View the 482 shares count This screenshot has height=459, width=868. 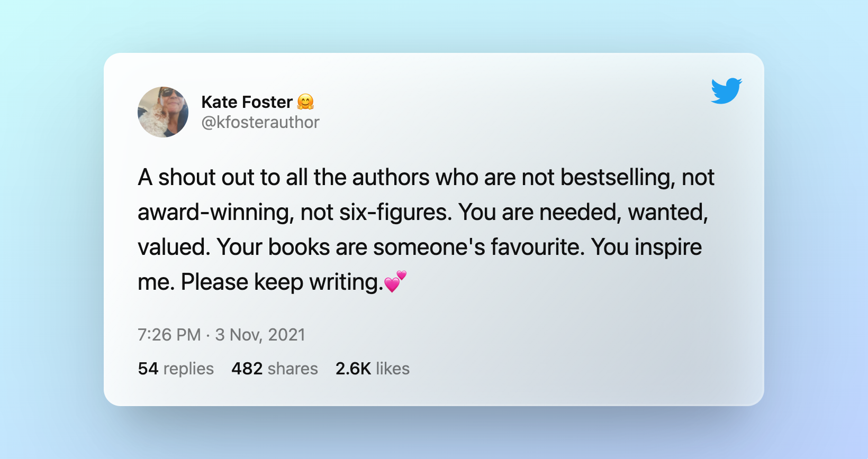[x=275, y=369]
